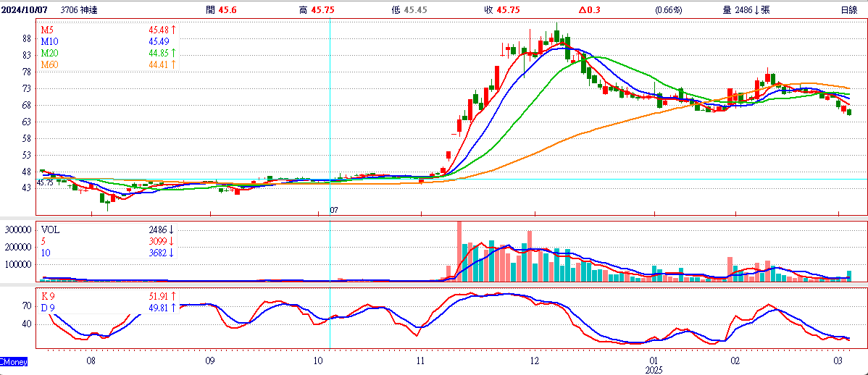Image resolution: width=868 pixels, height=375 pixels.
Task: Click the 100000 volume axis label
Action: pos(17,264)
